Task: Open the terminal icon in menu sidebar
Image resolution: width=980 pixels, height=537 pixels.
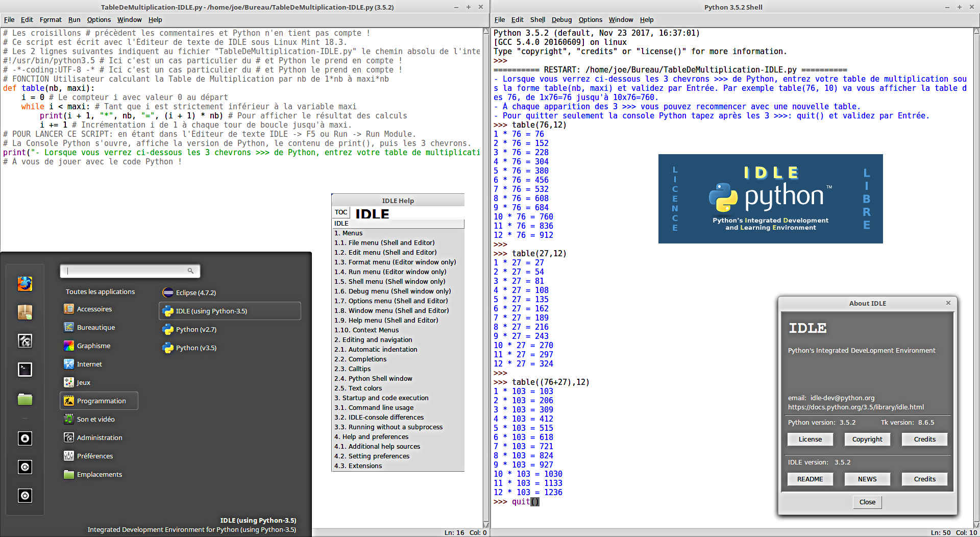Action: (x=24, y=369)
